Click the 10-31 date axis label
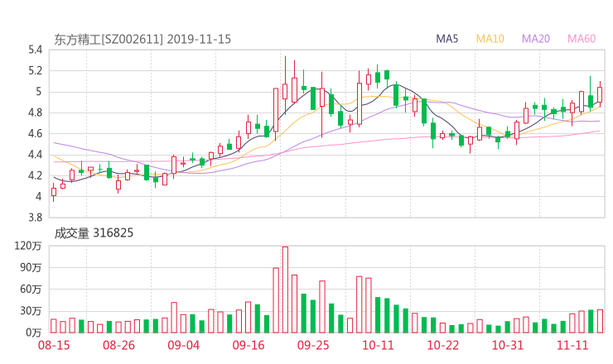613x364 pixels. 508,345
